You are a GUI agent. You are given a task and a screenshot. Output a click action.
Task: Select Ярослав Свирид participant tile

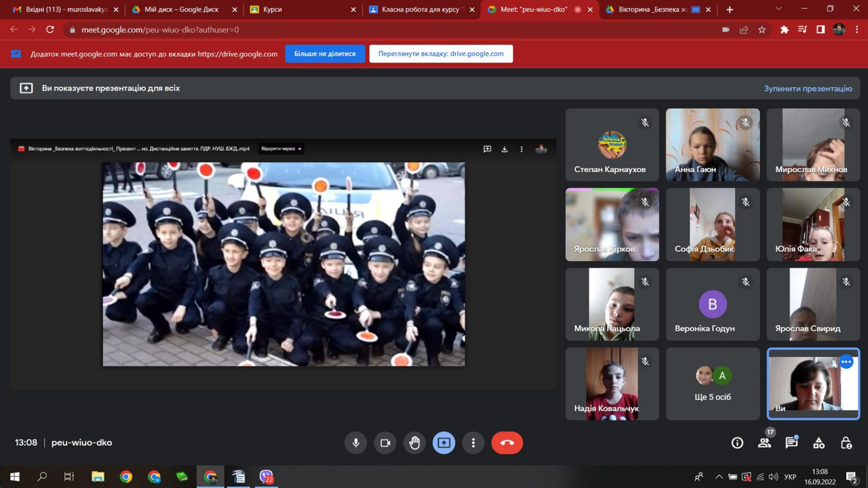click(x=813, y=304)
